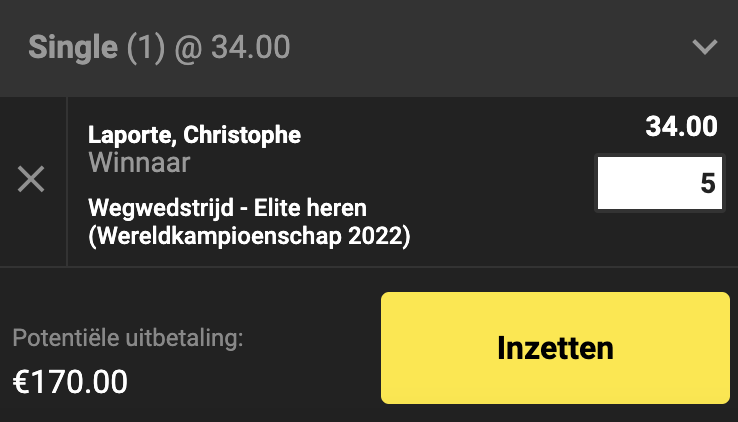Click the Single (1) @ 34.00 header title

(160, 47)
